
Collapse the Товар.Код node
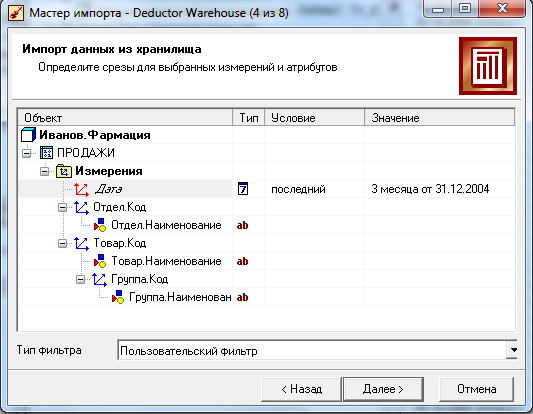pyautogui.click(x=63, y=243)
